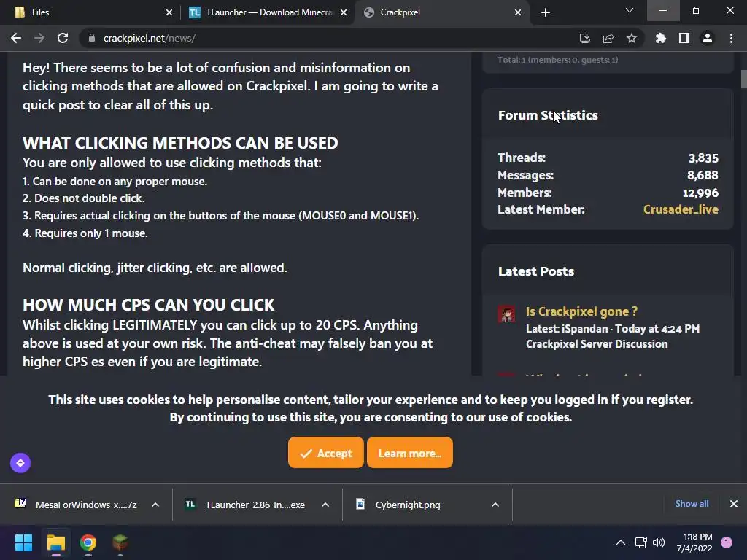Viewport: 747px width, 560px height.
Task: Show hidden system tray icons
Action: [x=620, y=542]
